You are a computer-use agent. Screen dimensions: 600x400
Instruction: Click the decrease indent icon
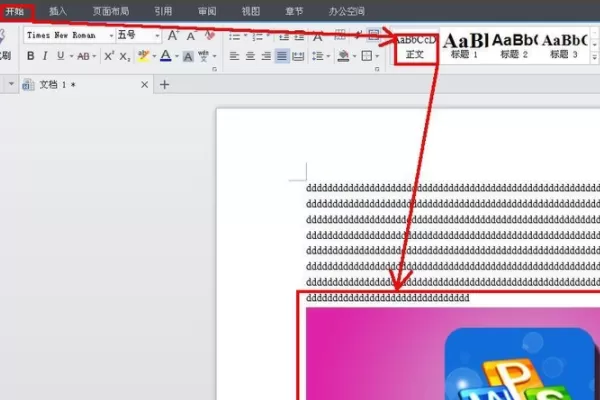pyautogui.click(x=284, y=37)
